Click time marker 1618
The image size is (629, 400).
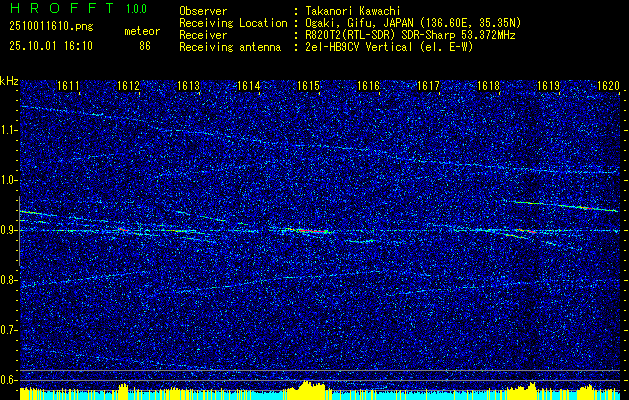(x=489, y=86)
